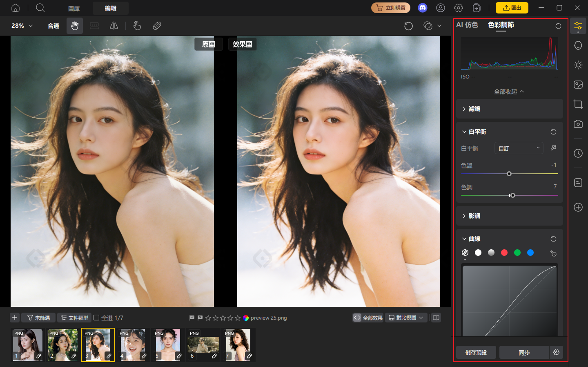This screenshot has height=367, width=588.
Task: Toggle the 全選 checkbox
Action: click(x=96, y=318)
